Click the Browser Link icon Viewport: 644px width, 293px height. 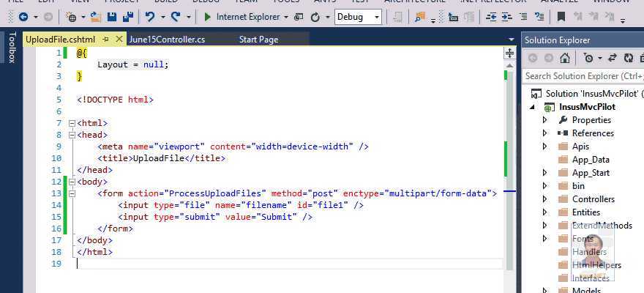pos(299,17)
